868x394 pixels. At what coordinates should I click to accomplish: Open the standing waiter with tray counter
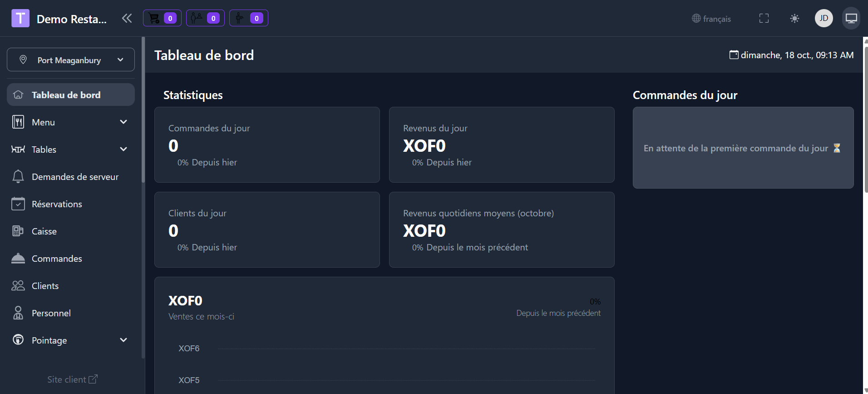[249, 18]
